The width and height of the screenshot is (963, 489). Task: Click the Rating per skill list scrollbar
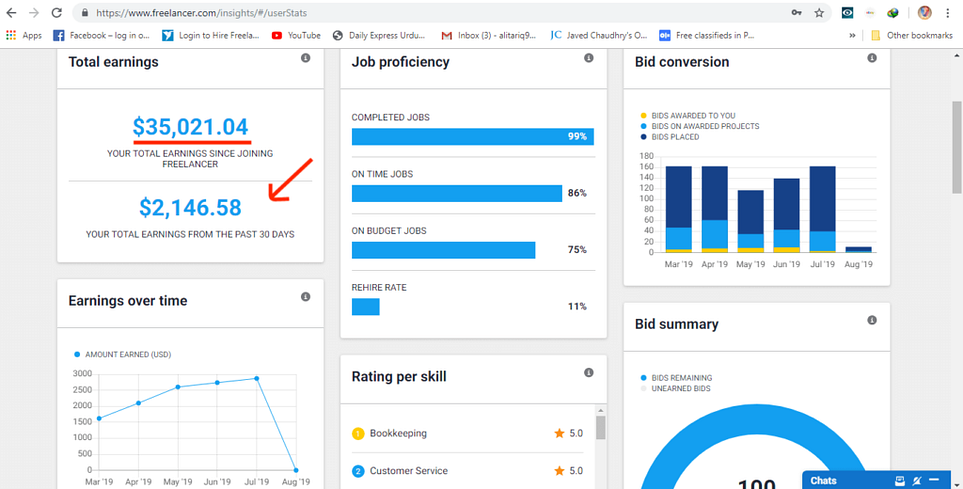click(x=601, y=427)
